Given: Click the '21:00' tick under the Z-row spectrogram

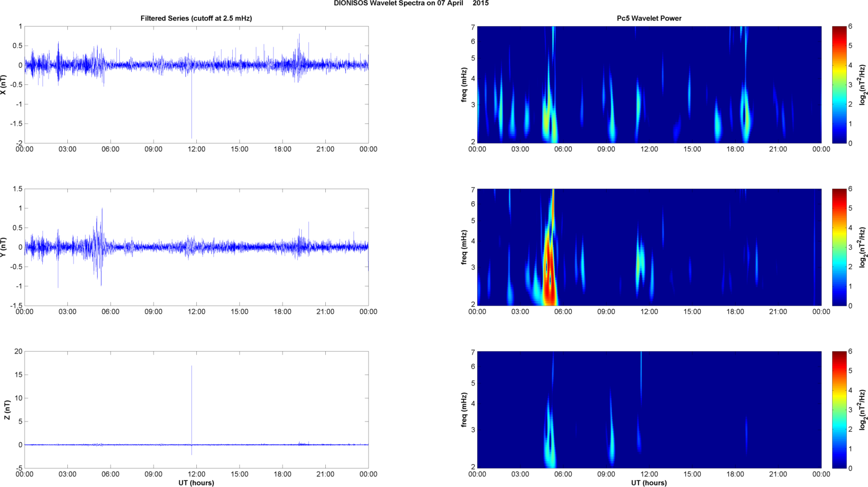Looking at the screenshot, I should point(778,474).
